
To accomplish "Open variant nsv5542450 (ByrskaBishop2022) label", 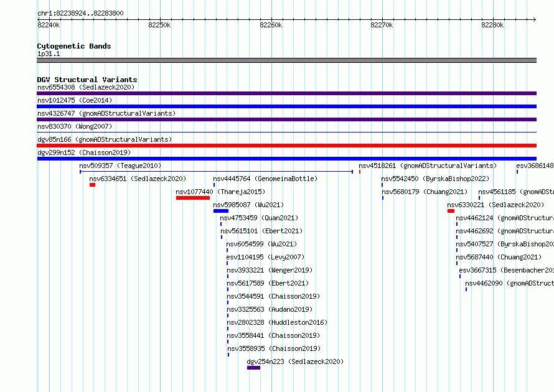I will click(x=435, y=179).
